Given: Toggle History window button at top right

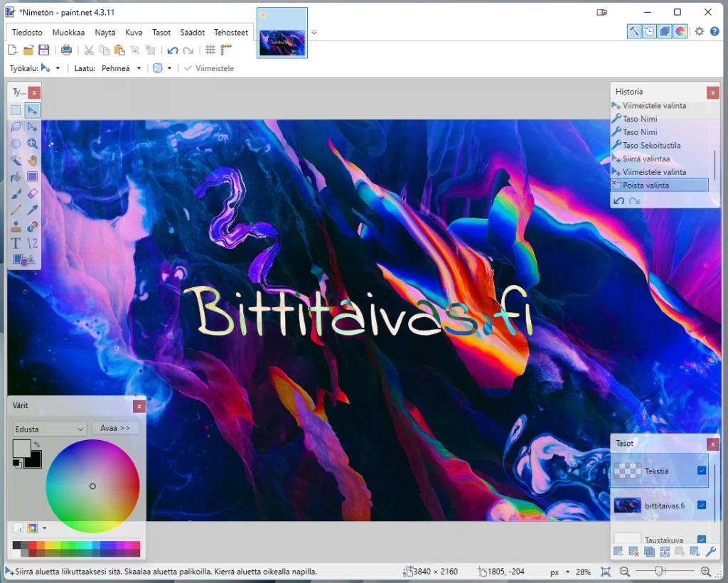Looking at the screenshot, I should tap(649, 31).
